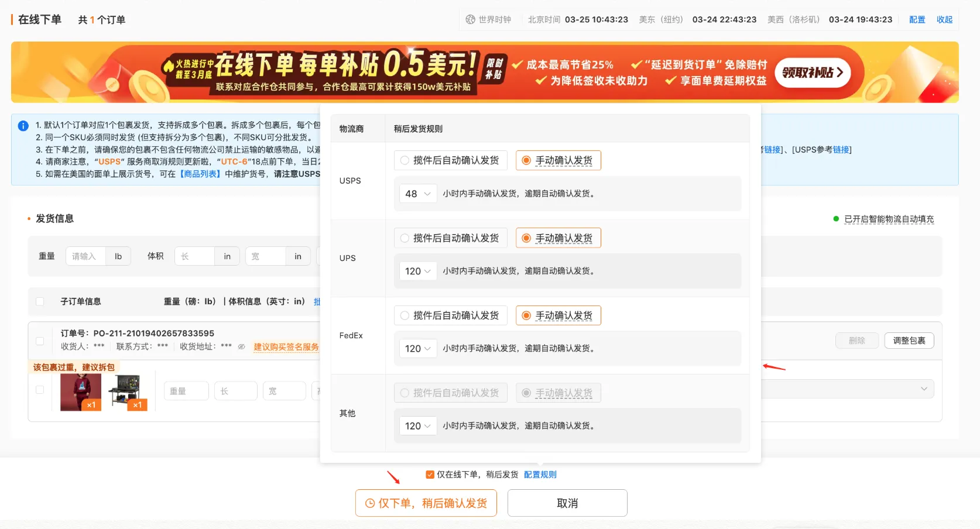Click the blue info icon in notice
The height and width of the screenshot is (529, 980).
[23, 126]
